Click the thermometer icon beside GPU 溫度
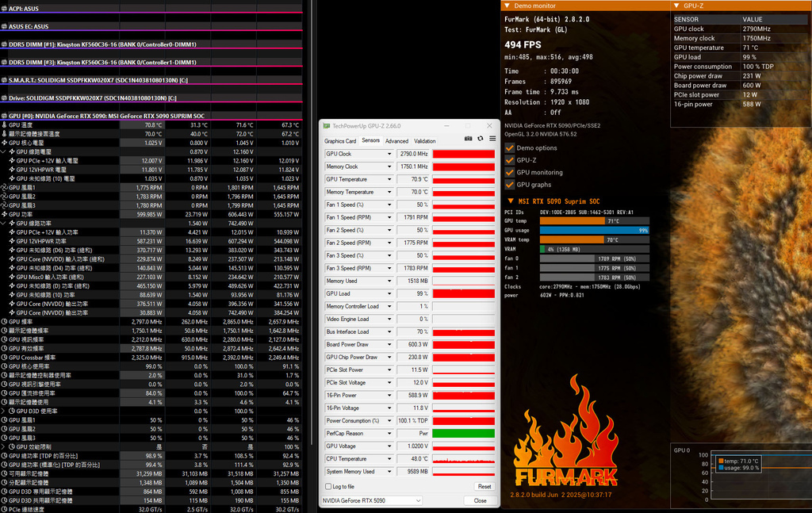Image resolution: width=812 pixels, height=513 pixels. [4, 124]
